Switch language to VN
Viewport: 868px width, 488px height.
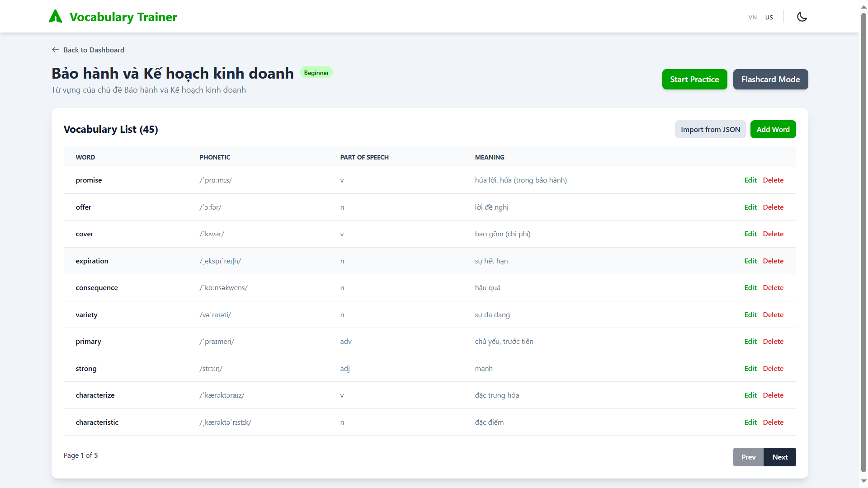tap(752, 17)
